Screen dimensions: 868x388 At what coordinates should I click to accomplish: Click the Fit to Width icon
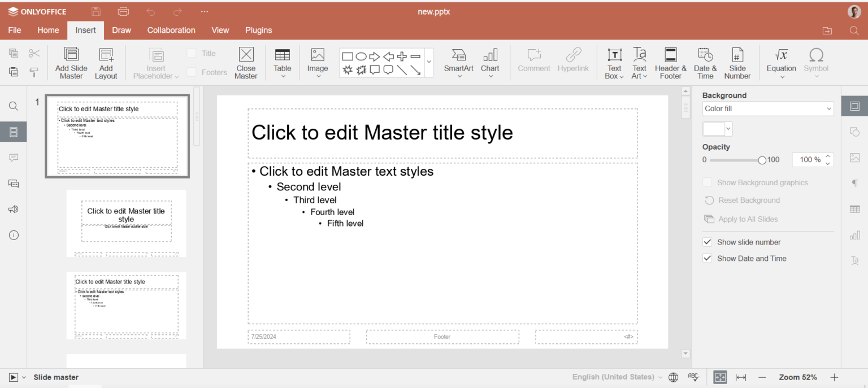[x=741, y=377]
